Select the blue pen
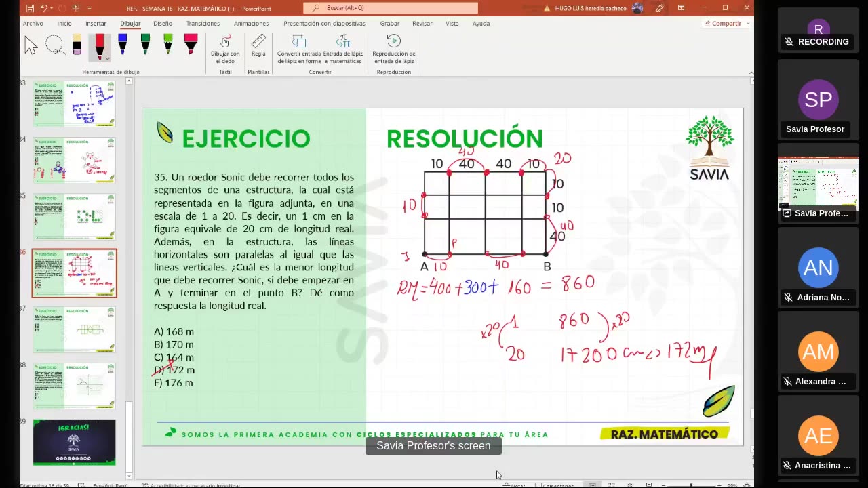Image resolution: width=868 pixels, height=488 pixels. pyautogui.click(x=123, y=45)
